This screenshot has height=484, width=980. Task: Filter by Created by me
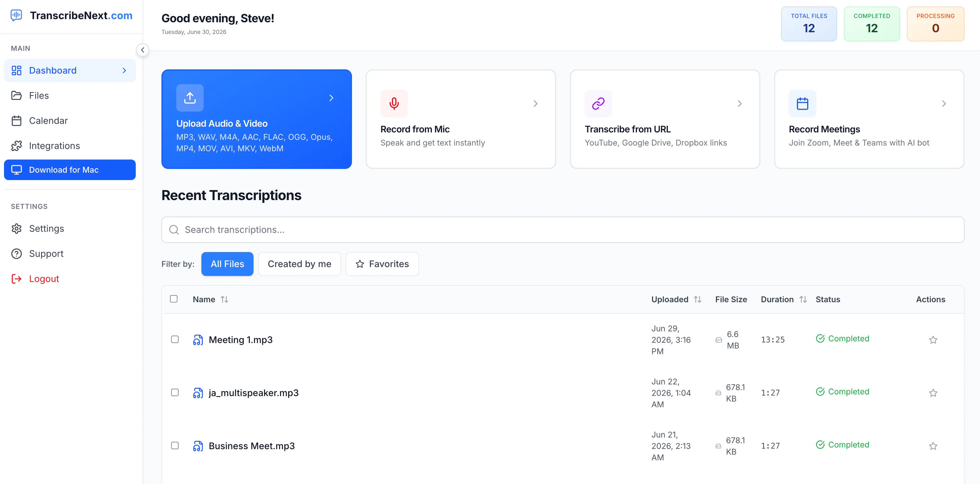coord(299,264)
